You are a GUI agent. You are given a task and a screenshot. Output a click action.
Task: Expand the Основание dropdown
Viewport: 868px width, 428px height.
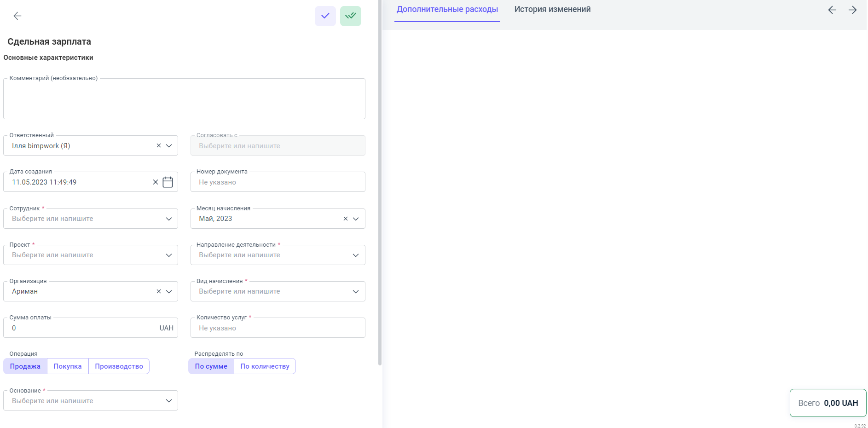tap(169, 401)
